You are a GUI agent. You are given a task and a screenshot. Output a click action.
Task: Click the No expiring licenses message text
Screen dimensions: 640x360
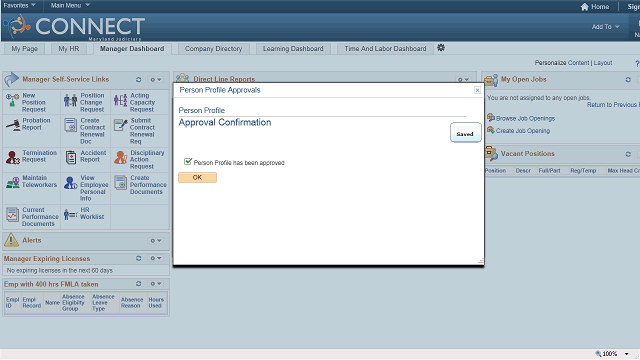[60, 271]
